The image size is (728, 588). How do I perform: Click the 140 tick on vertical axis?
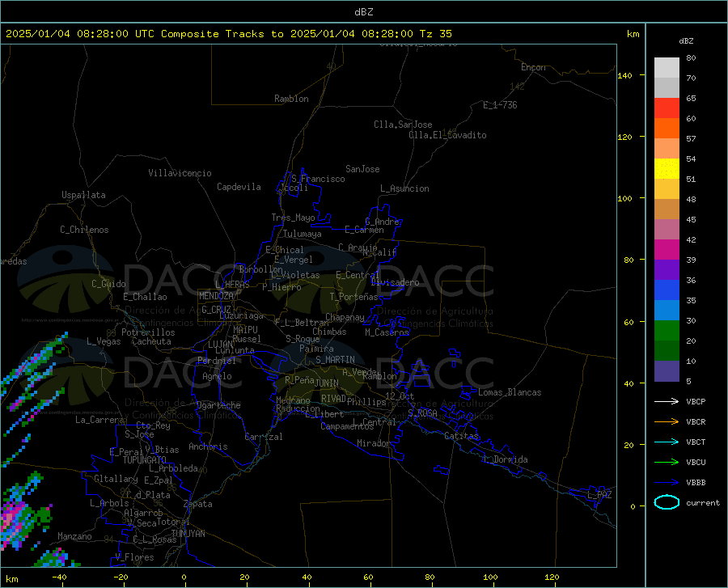625,75
